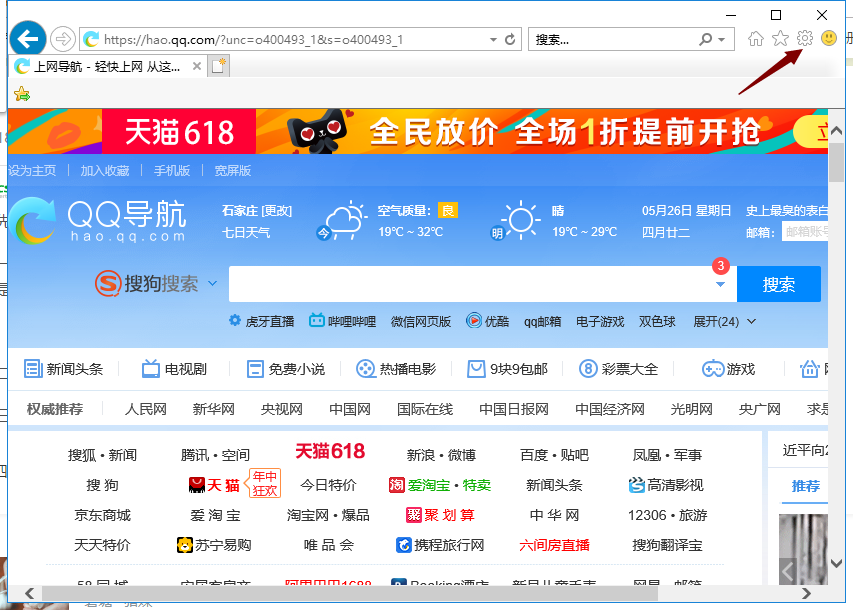Viewport: 853px width, 610px height.
Task: Open the 六间房直播 red link
Action: coord(554,545)
